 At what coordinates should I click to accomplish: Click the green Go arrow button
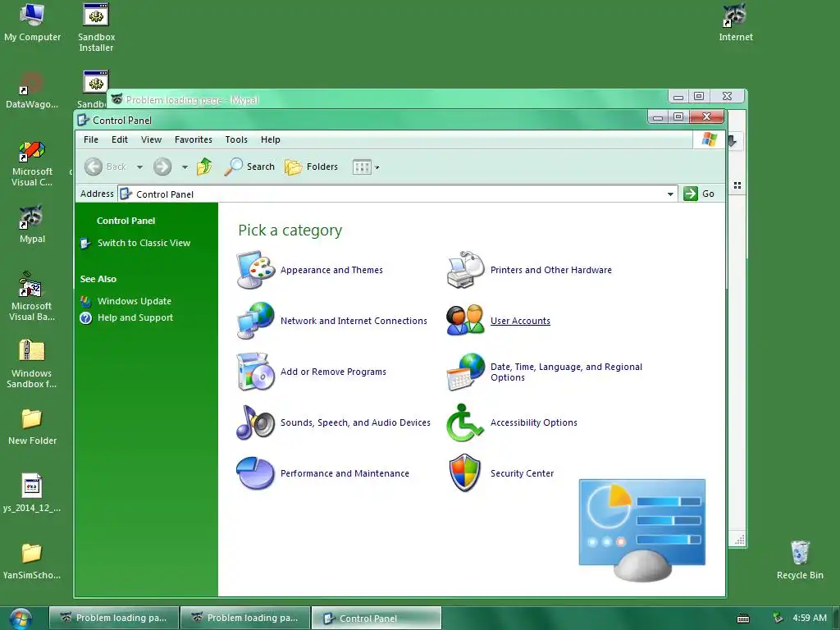[691, 194]
